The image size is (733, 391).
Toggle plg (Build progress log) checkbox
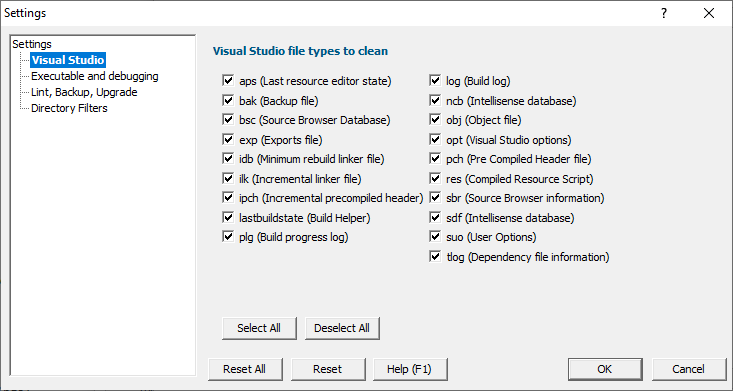pos(228,237)
